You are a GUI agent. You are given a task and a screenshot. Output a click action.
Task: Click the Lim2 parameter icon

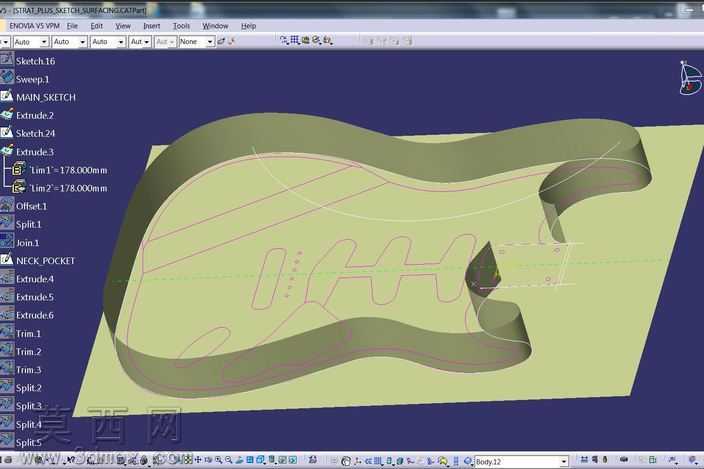pyautogui.click(x=18, y=187)
